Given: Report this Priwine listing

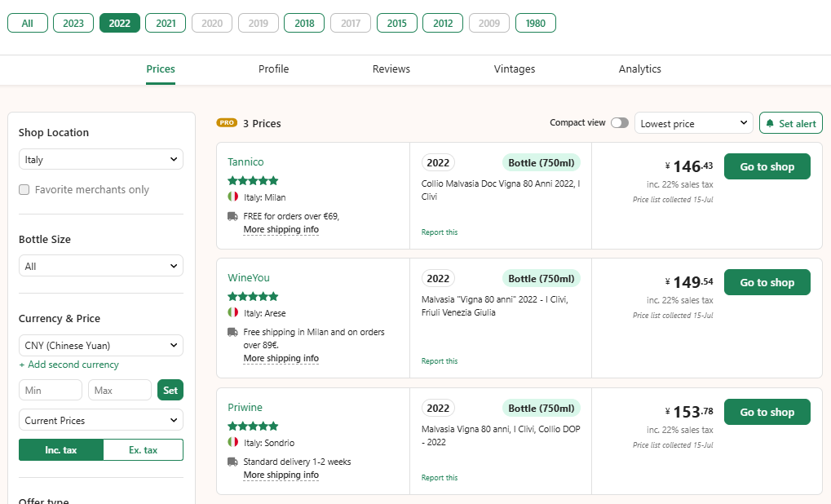Looking at the screenshot, I should pos(440,478).
